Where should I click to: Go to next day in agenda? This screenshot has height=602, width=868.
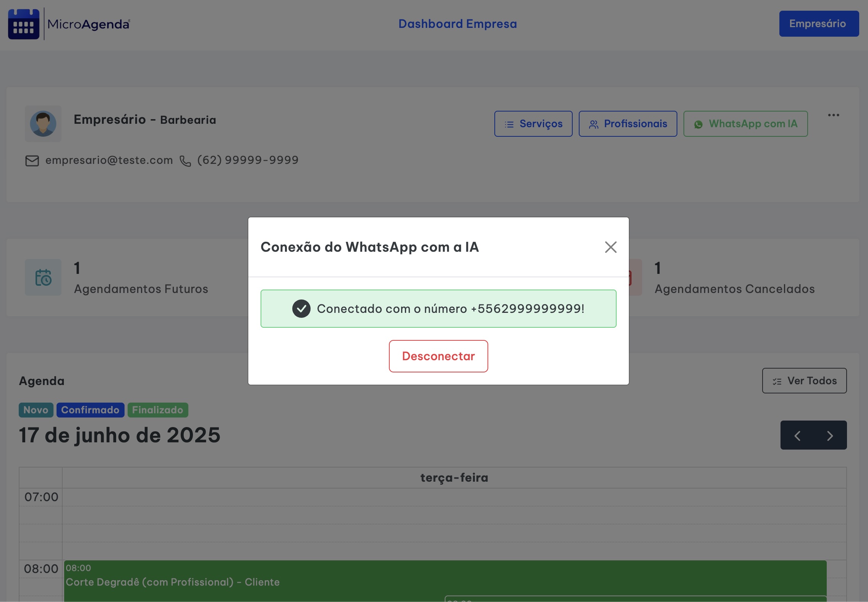coord(830,435)
